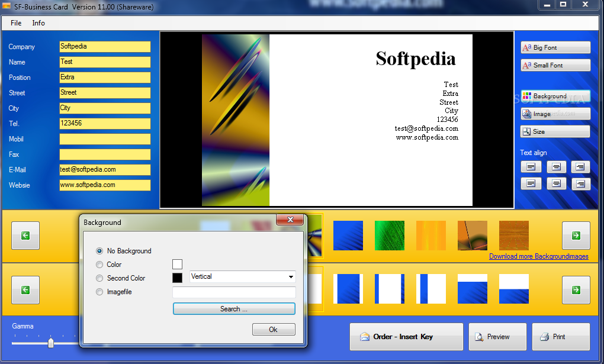Open the Download more Backgroundimages link

tap(538, 256)
